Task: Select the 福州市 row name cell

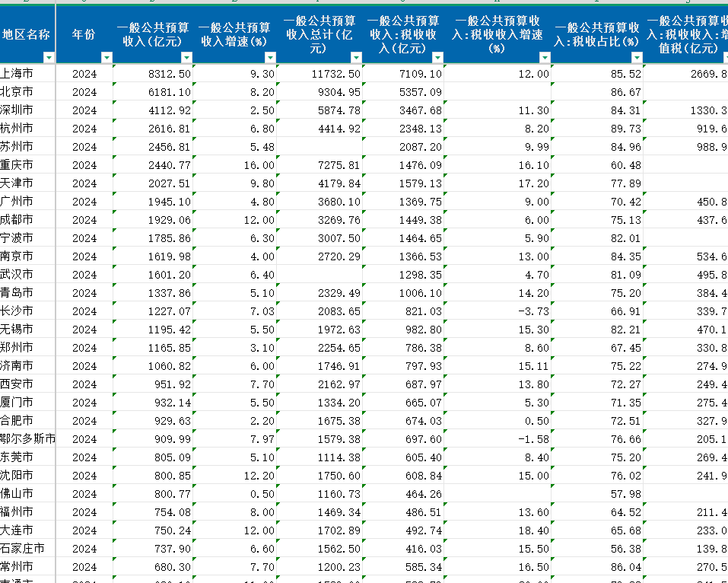Action: [x=27, y=512]
